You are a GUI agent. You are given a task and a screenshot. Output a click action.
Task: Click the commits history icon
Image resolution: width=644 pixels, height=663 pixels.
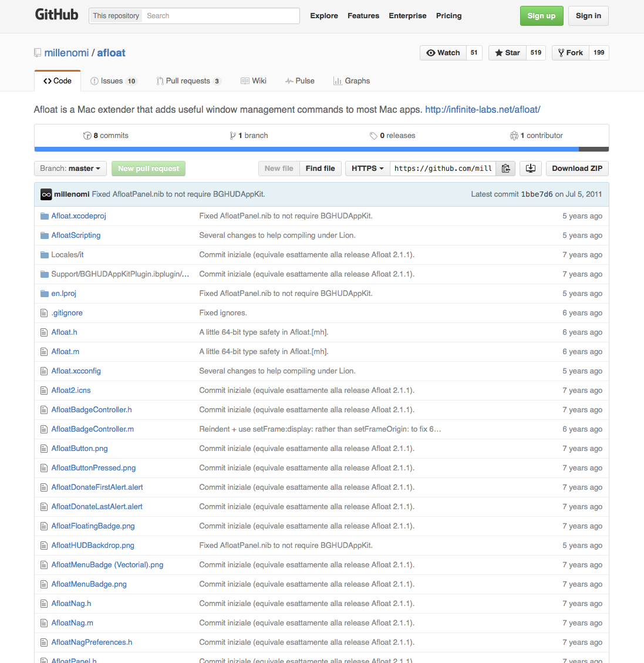pyautogui.click(x=87, y=135)
